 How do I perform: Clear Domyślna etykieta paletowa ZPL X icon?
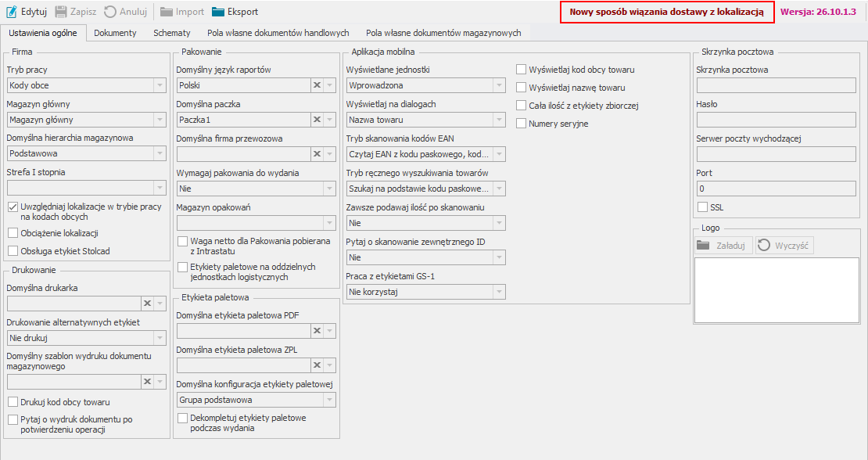point(317,365)
